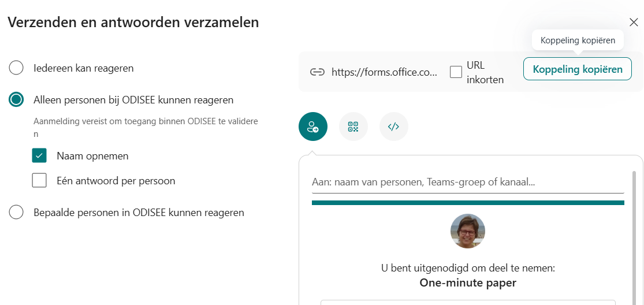Uncheck the 'Naam opnemen' checkbox
The height and width of the screenshot is (305, 644).
pyautogui.click(x=39, y=156)
